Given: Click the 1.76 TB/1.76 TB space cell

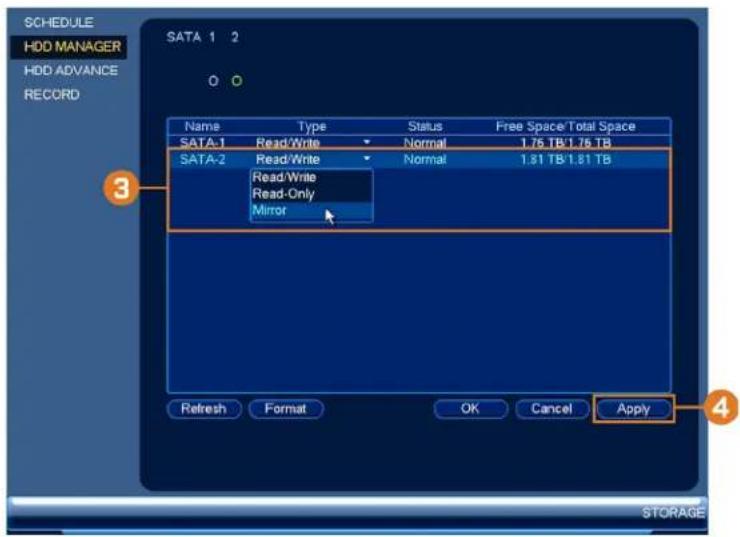Looking at the screenshot, I should click(x=565, y=143).
